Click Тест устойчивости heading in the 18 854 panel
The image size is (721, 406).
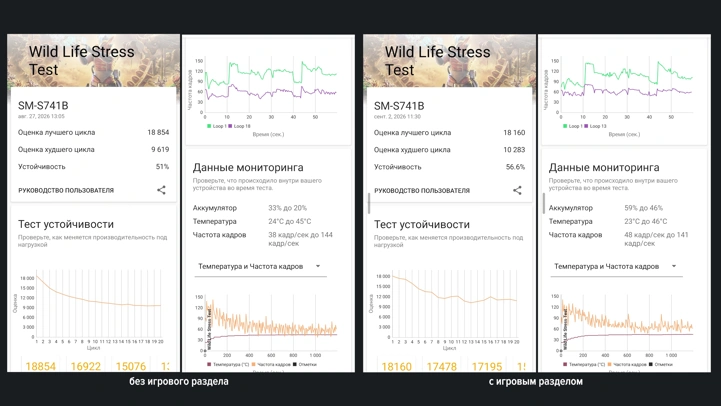tap(66, 224)
